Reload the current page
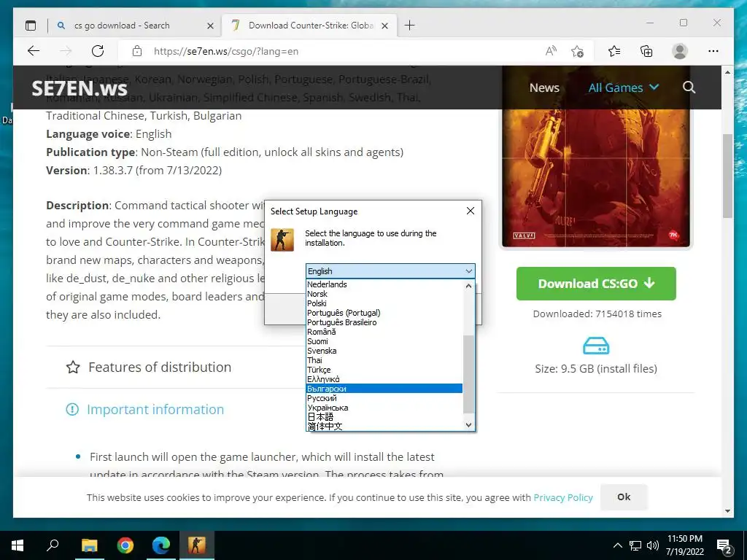The image size is (747, 560). tap(98, 51)
